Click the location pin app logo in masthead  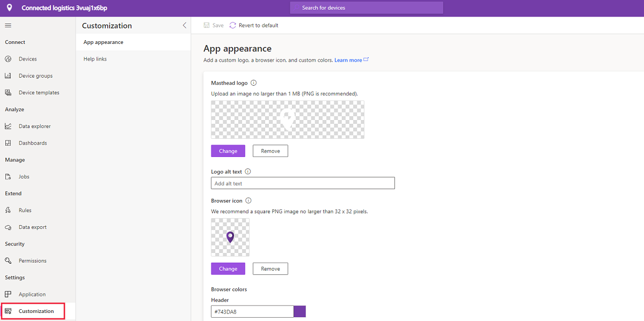pyautogui.click(x=9, y=8)
